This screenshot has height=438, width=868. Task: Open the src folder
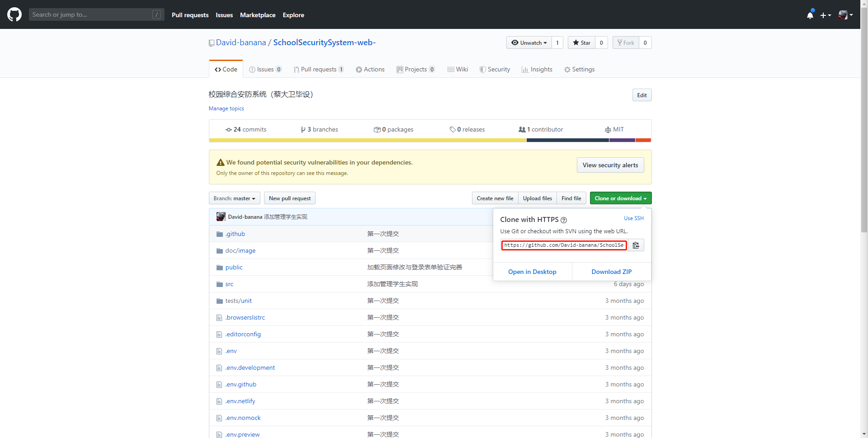coord(229,284)
